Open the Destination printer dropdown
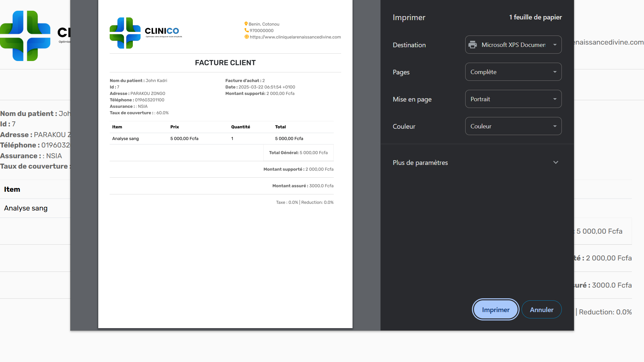The image size is (644, 362). pos(513,45)
